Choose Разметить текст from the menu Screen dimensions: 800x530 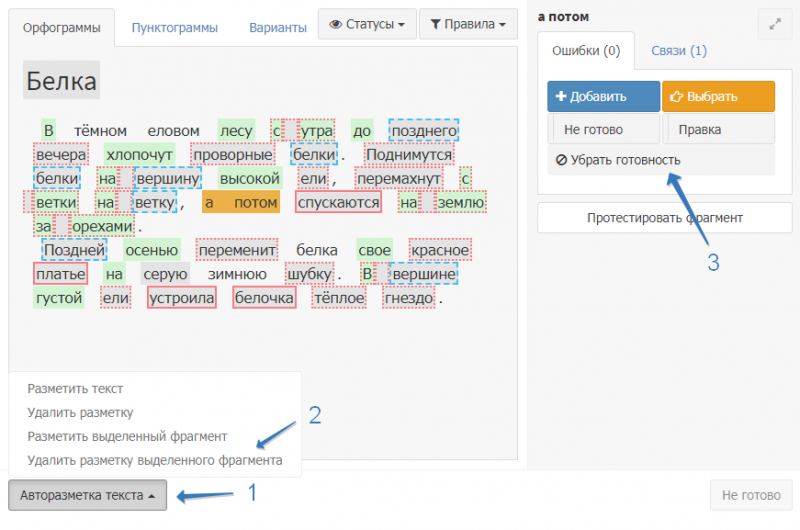(x=76, y=388)
